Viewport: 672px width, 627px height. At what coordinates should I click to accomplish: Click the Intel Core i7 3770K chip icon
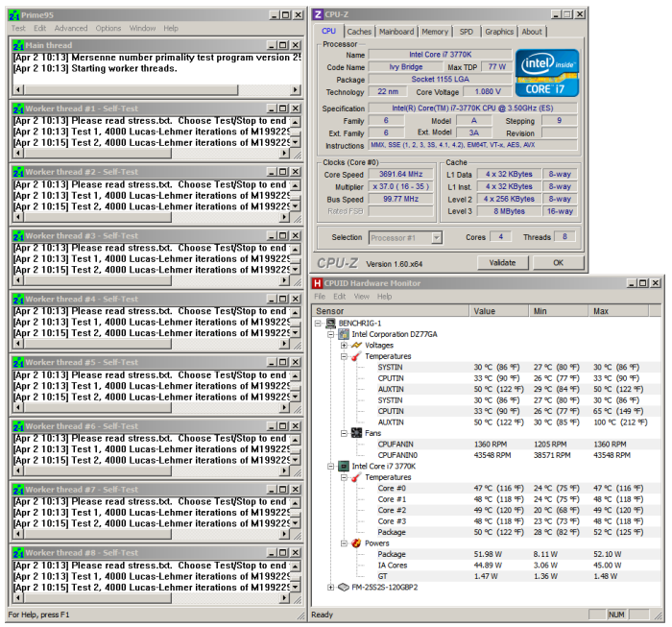click(344, 466)
